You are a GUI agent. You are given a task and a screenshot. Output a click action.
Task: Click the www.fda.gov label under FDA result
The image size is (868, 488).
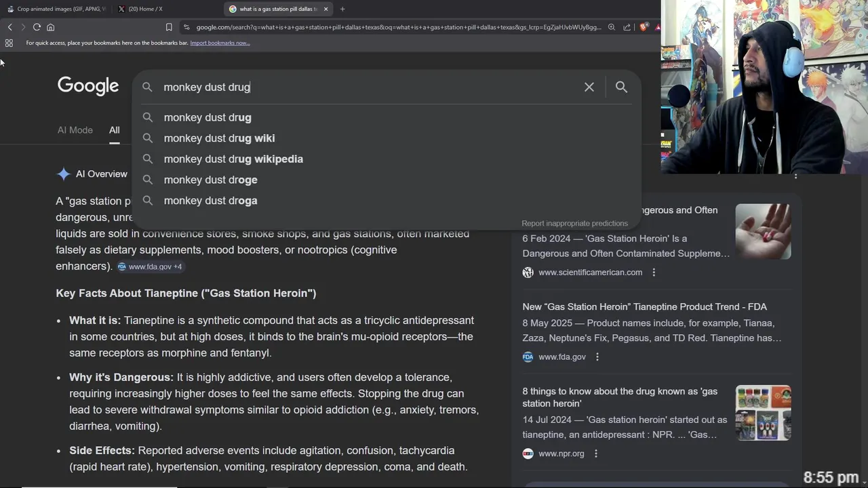562,357
